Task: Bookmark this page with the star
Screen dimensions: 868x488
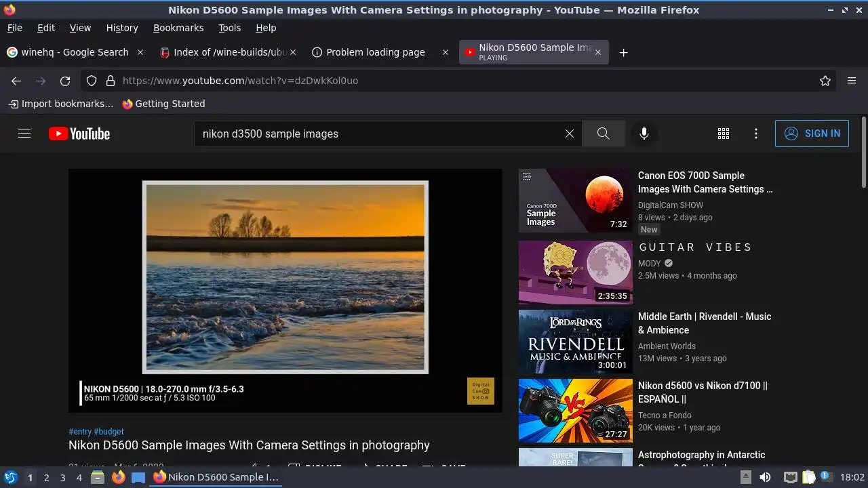Action: click(x=825, y=81)
